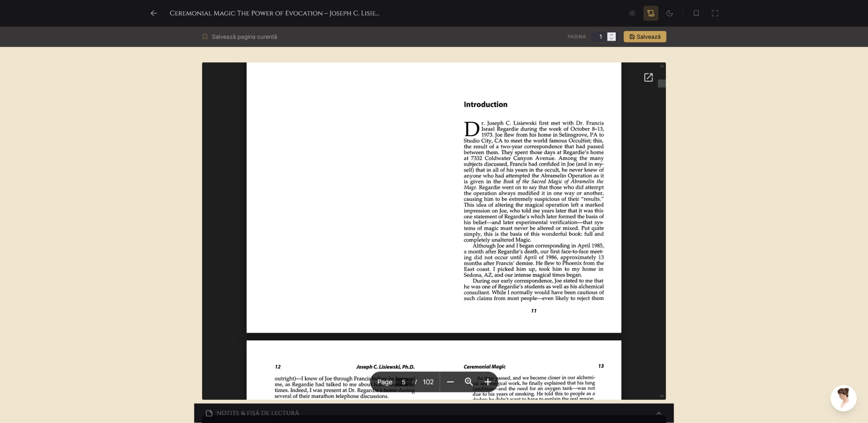Screen dimensions: 868x423
Task: Open the assistant avatar chat bubble
Action: click(x=844, y=399)
